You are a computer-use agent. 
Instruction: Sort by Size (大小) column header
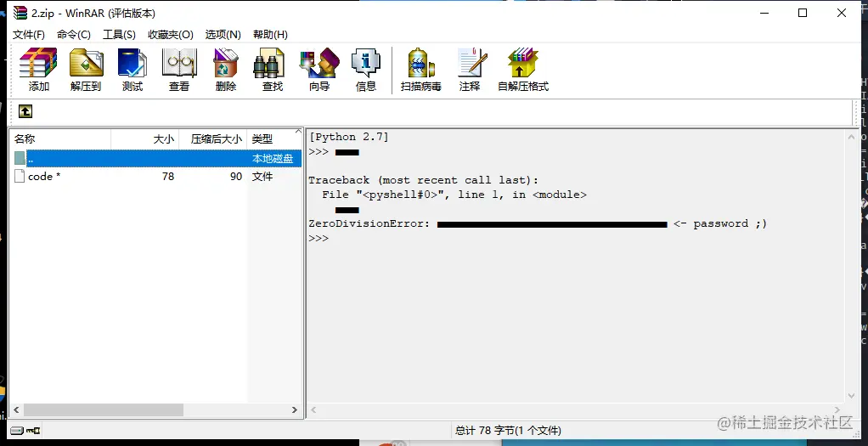pos(145,139)
